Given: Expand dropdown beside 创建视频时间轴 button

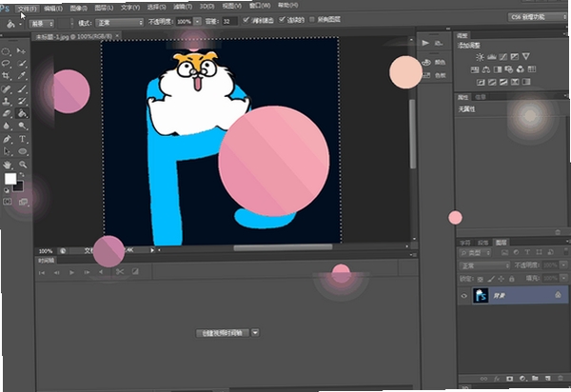Looking at the screenshot, I should 255,332.
